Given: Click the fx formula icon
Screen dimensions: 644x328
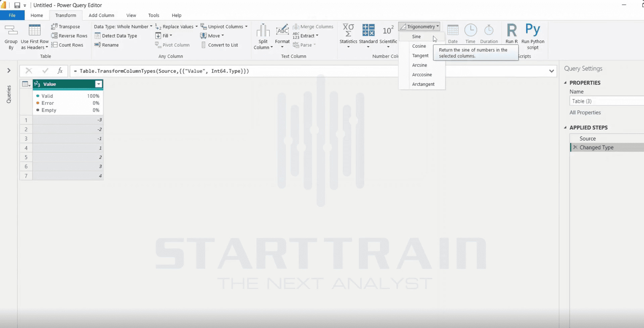Looking at the screenshot, I should [60, 71].
